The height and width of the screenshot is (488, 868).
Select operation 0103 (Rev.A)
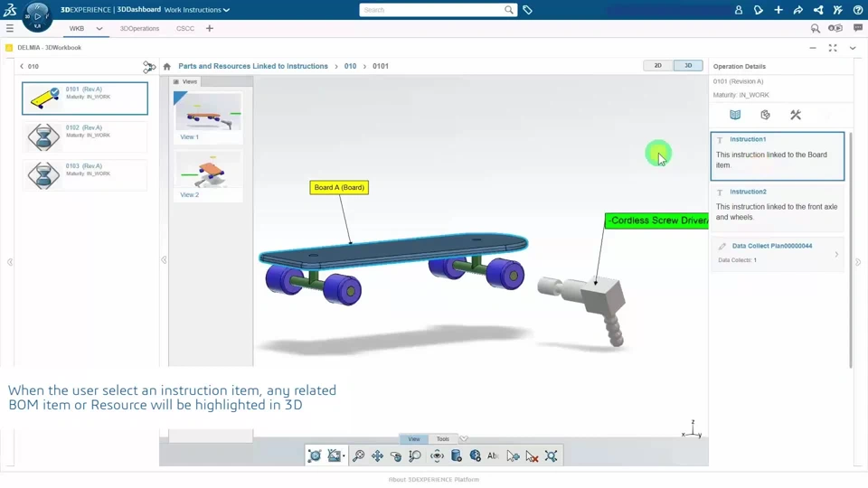[x=85, y=174]
